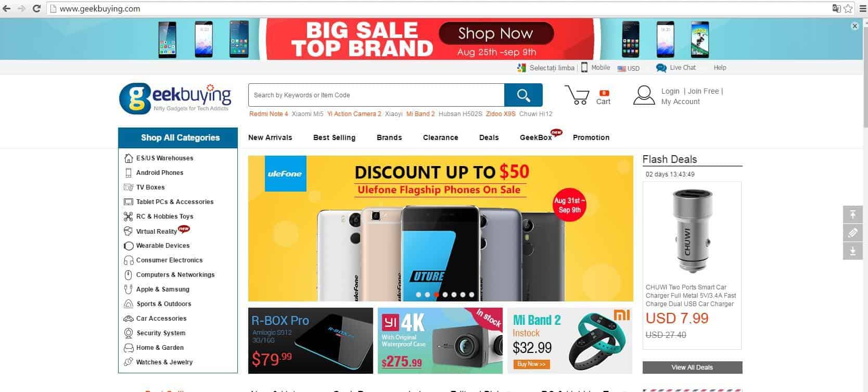Open the USD currency selector
Image resolution: width=868 pixels, height=392 pixels.
pyautogui.click(x=629, y=68)
